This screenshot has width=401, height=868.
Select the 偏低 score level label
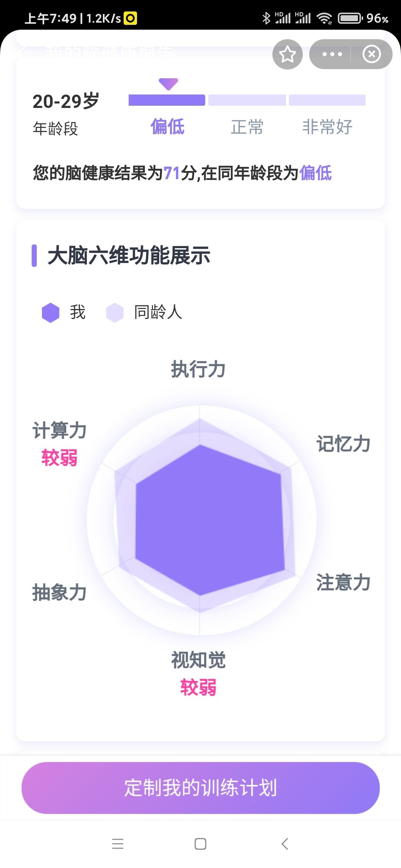(x=167, y=127)
